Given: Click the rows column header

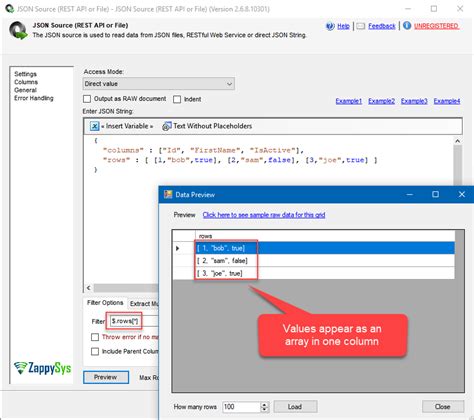Looking at the screenshot, I should pos(325,236).
